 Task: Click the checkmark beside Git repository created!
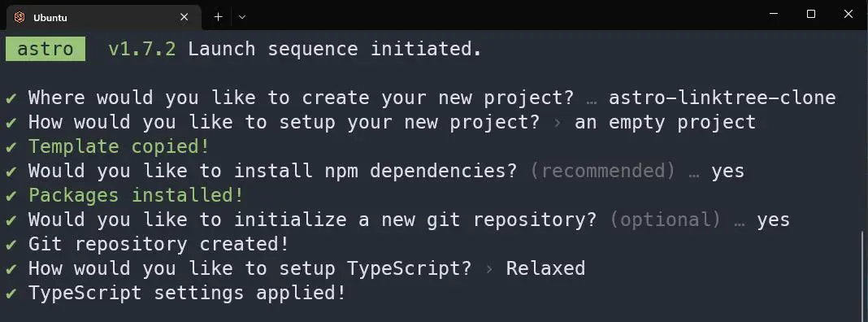coord(11,245)
